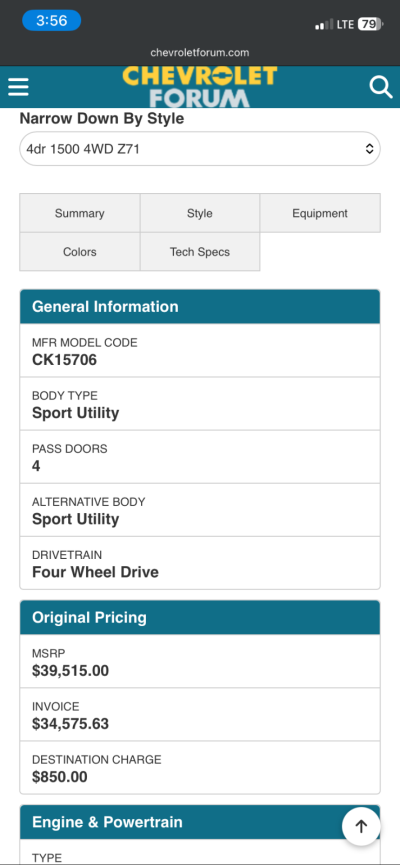Tap the scroll-to-top arrow button
Image resolution: width=400 pixels, height=865 pixels.
[x=361, y=826]
